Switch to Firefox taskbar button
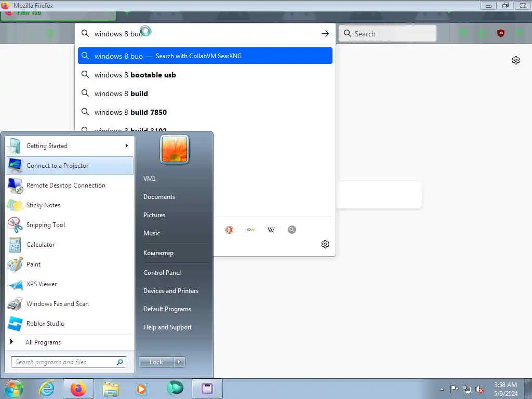Viewport: 532px width, 399px height. pyautogui.click(x=78, y=389)
